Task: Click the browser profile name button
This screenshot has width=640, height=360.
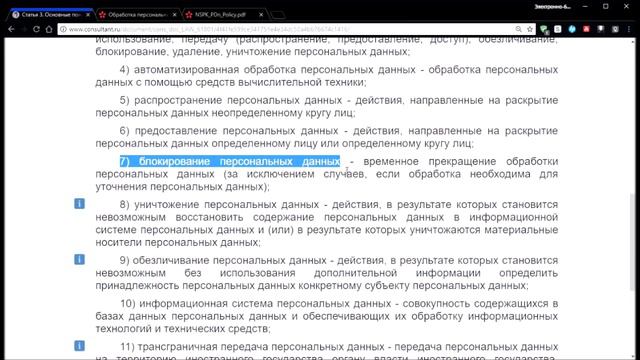Action: pyautogui.click(x=552, y=7)
